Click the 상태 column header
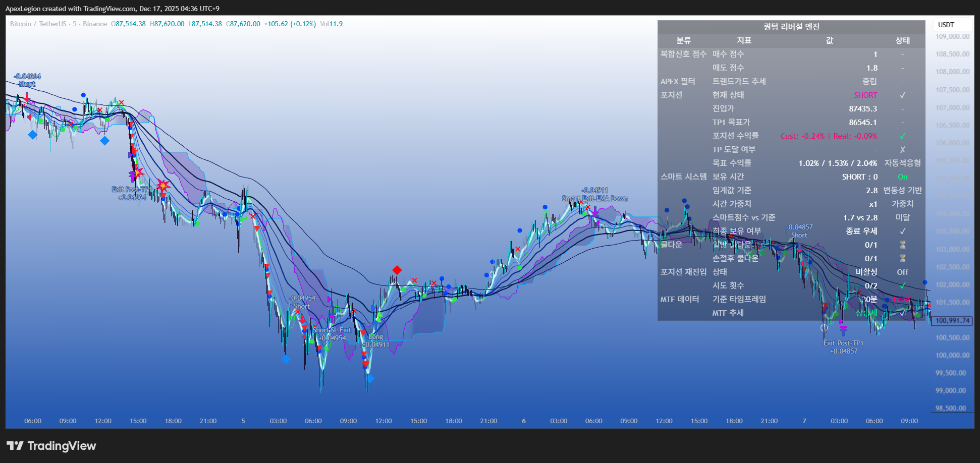Viewport: 980px width, 463px height. coord(902,40)
